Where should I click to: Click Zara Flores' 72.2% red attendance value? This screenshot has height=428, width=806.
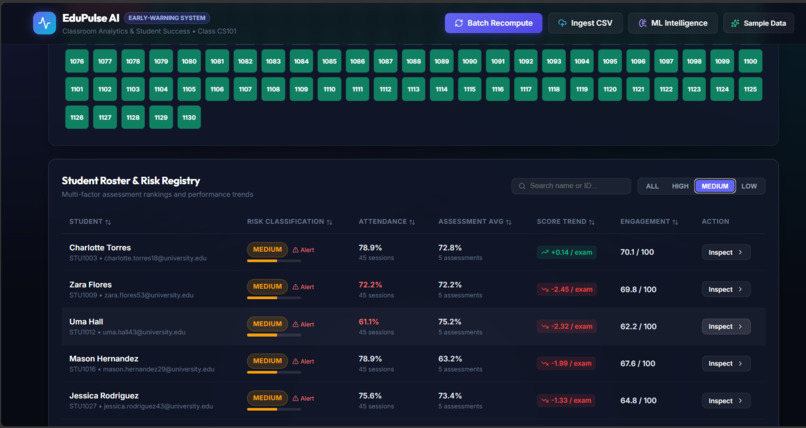coord(370,285)
